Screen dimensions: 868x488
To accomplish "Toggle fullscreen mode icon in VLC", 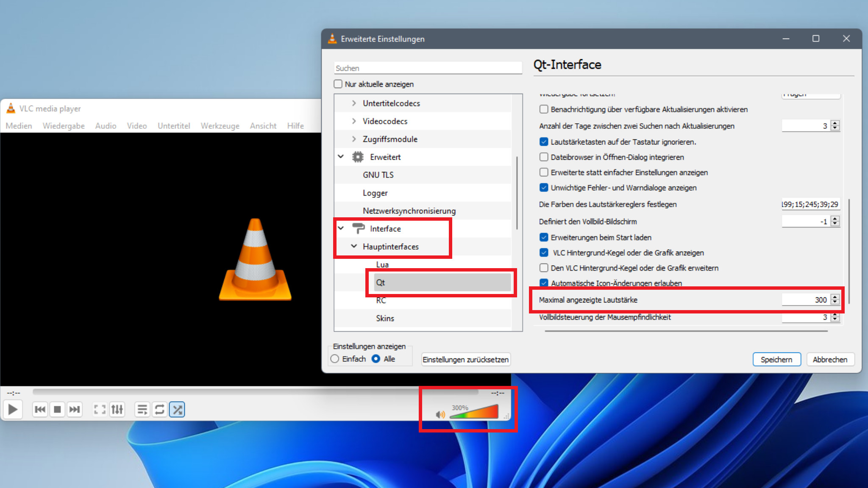I will pyautogui.click(x=100, y=409).
